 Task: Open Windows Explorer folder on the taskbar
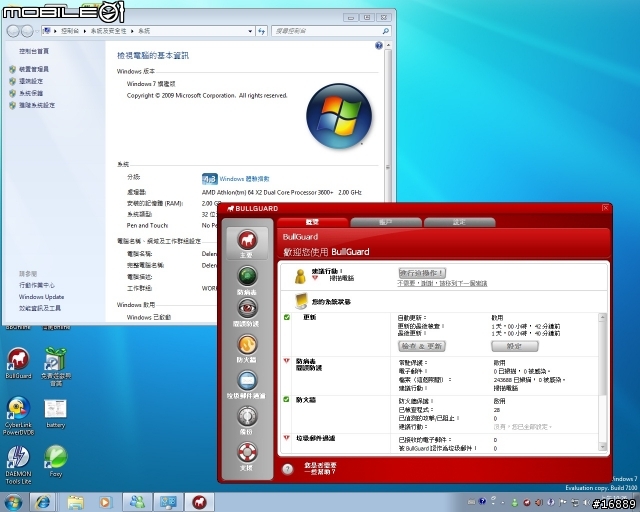coord(76,502)
